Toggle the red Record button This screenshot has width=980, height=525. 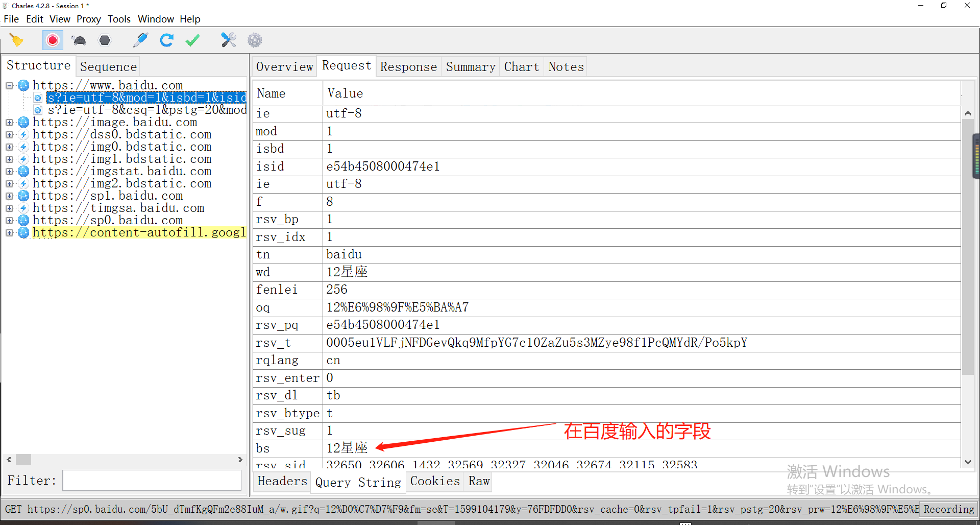click(53, 40)
